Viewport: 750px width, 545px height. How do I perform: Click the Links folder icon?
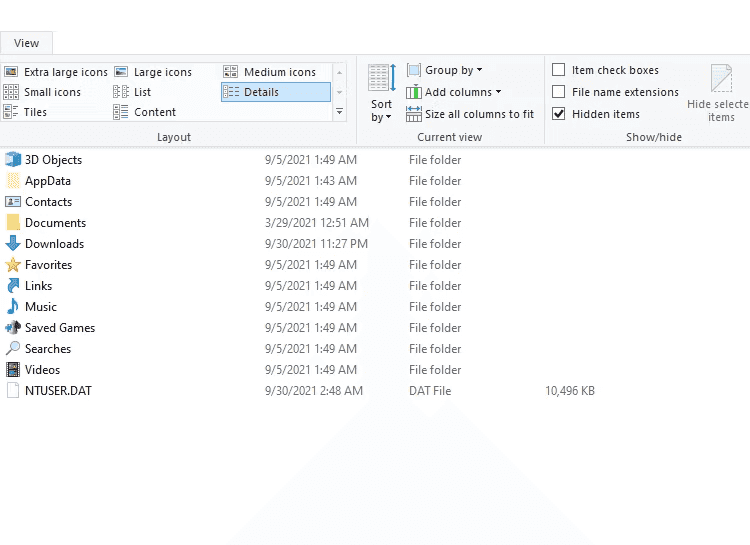[x=13, y=286]
